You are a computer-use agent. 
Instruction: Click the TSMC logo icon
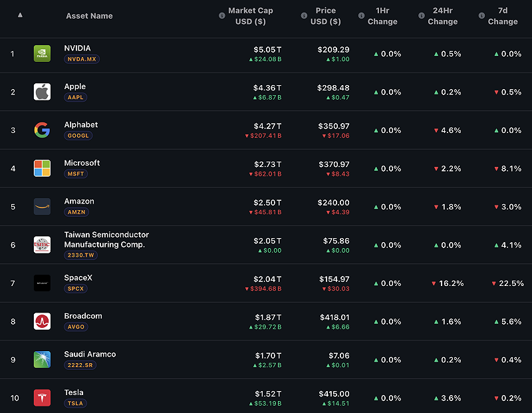pos(42,245)
